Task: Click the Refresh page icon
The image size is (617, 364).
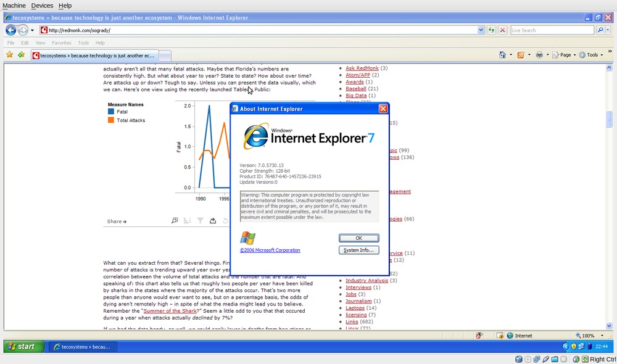Action: coord(491,30)
